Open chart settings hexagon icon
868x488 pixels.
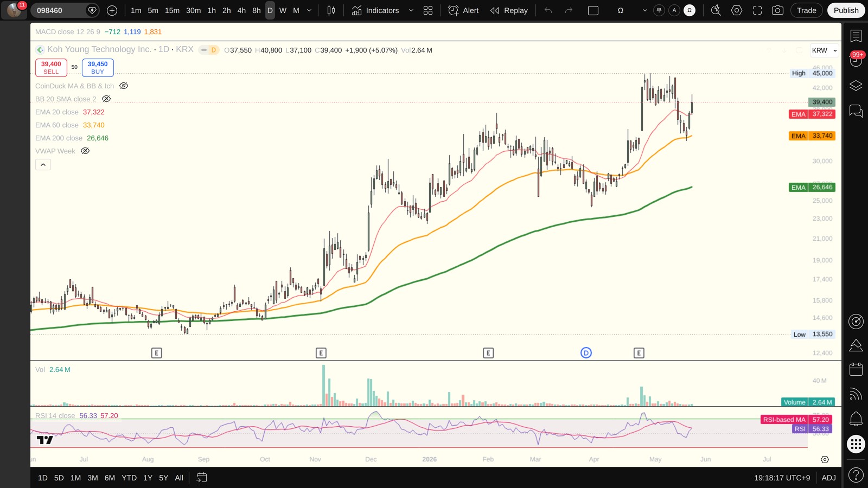737,10
